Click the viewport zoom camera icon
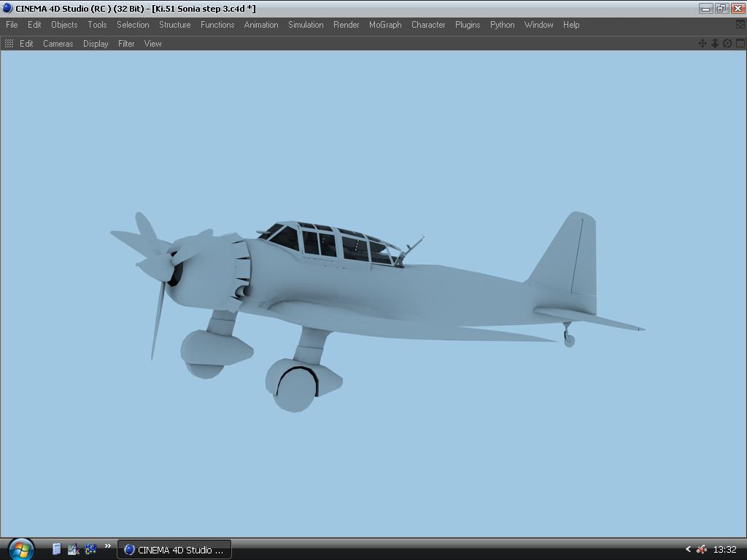The image size is (747, 560). (x=715, y=44)
